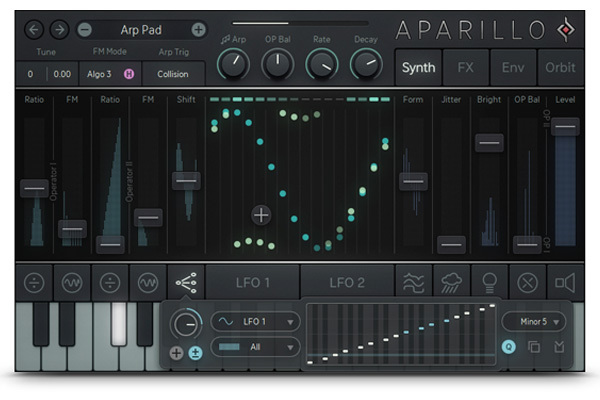Switch to the Orbit tab
The image size is (600, 400).
[x=561, y=67]
